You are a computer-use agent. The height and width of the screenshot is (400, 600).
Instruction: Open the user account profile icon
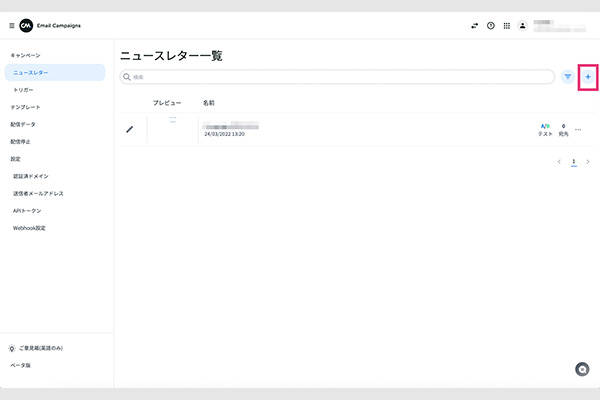click(522, 26)
